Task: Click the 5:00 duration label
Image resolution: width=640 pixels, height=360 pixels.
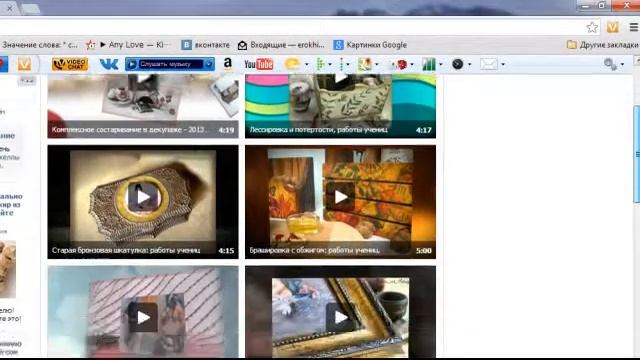Action: [424, 251]
